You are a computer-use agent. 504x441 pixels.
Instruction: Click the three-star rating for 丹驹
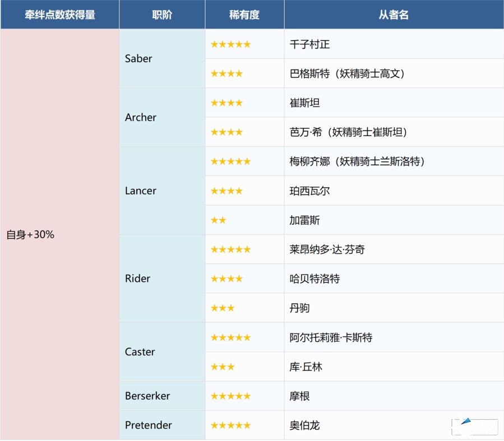223,308
